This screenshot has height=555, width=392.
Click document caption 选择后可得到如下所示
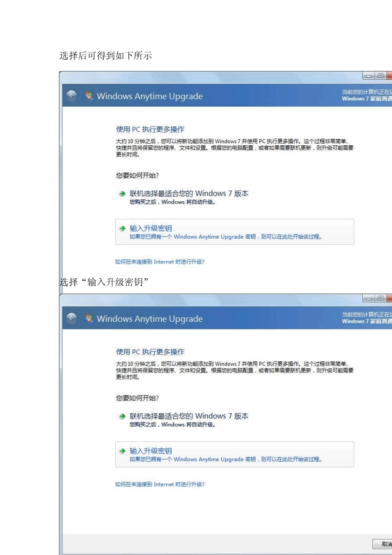pos(106,56)
